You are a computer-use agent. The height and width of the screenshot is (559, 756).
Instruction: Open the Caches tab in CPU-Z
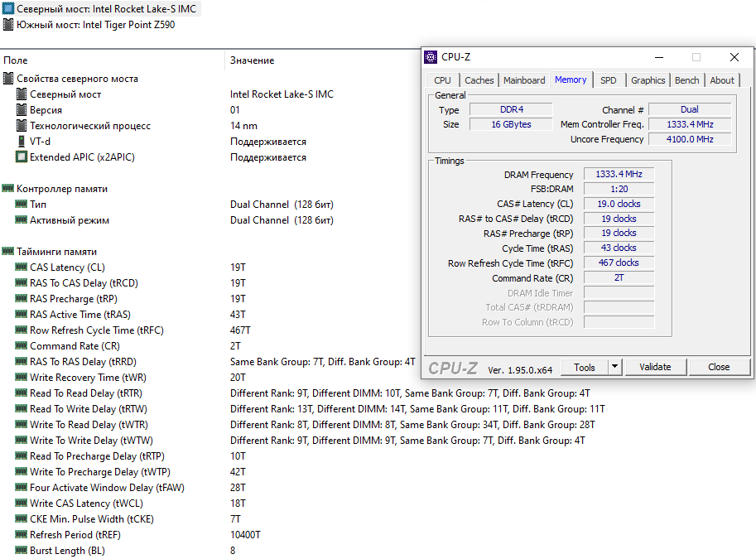[479, 80]
